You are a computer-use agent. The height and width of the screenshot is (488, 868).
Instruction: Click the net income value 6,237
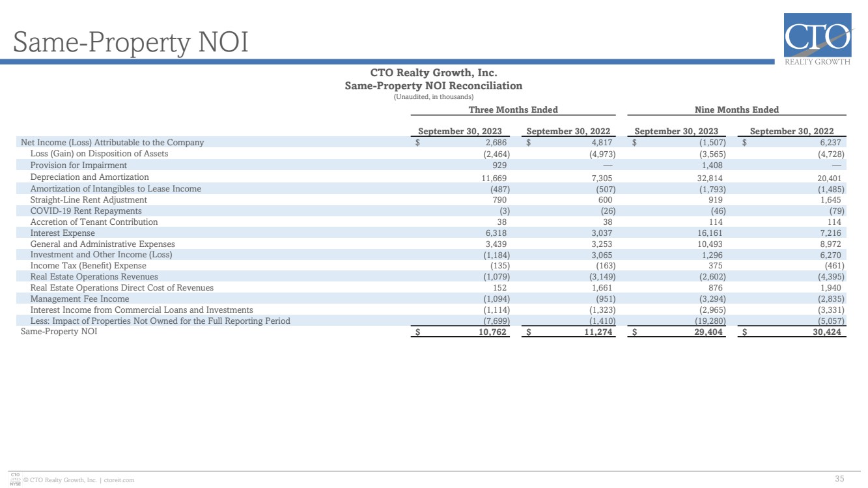pyautogui.click(x=830, y=143)
